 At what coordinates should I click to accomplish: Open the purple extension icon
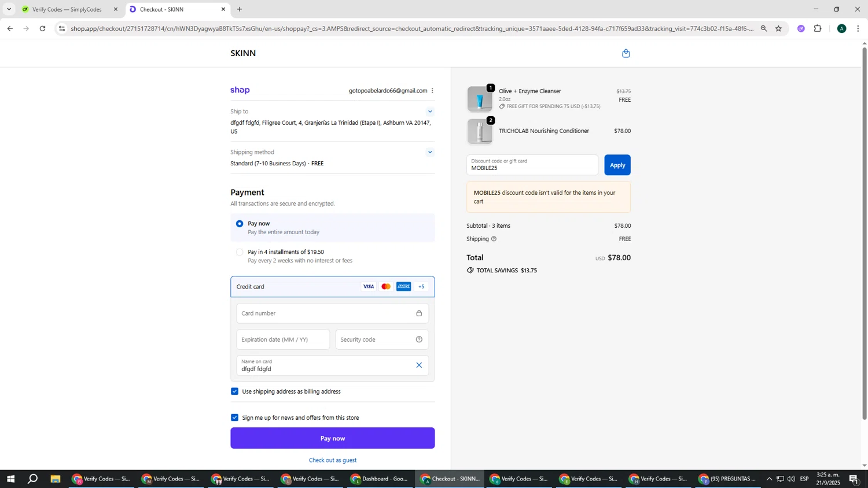[x=801, y=28]
